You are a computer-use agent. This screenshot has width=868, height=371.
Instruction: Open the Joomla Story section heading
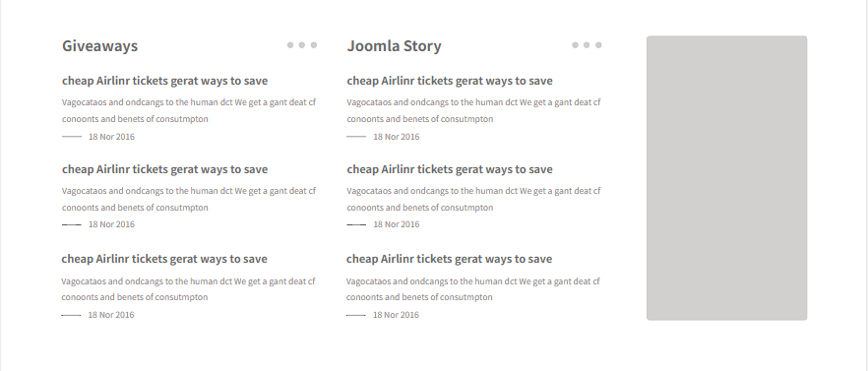coord(394,46)
